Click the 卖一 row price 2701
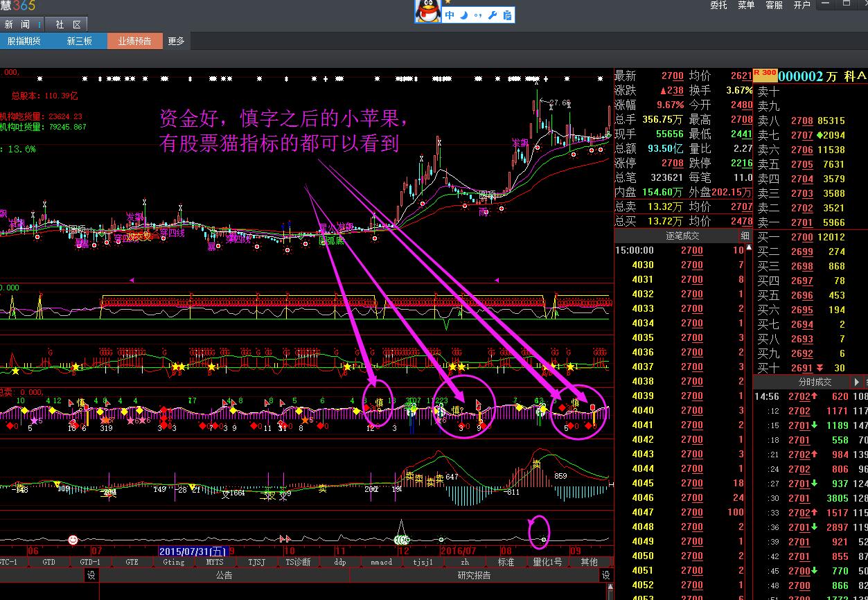 801,222
